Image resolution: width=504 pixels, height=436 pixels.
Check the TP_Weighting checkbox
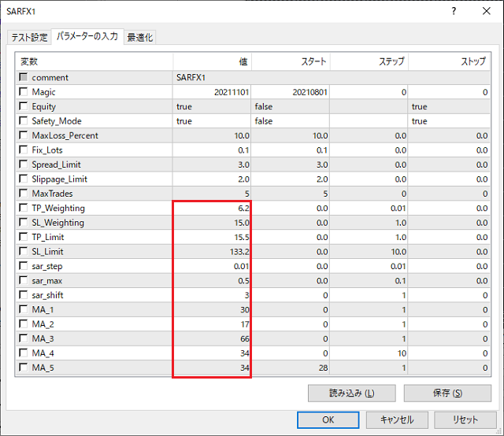pyautogui.click(x=23, y=208)
